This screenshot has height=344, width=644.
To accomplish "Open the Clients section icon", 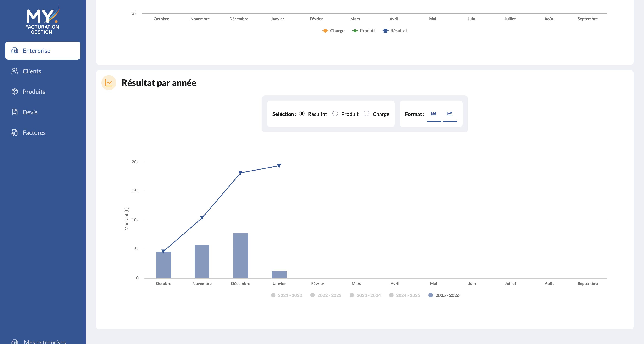I will pyautogui.click(x=15, y=71).
